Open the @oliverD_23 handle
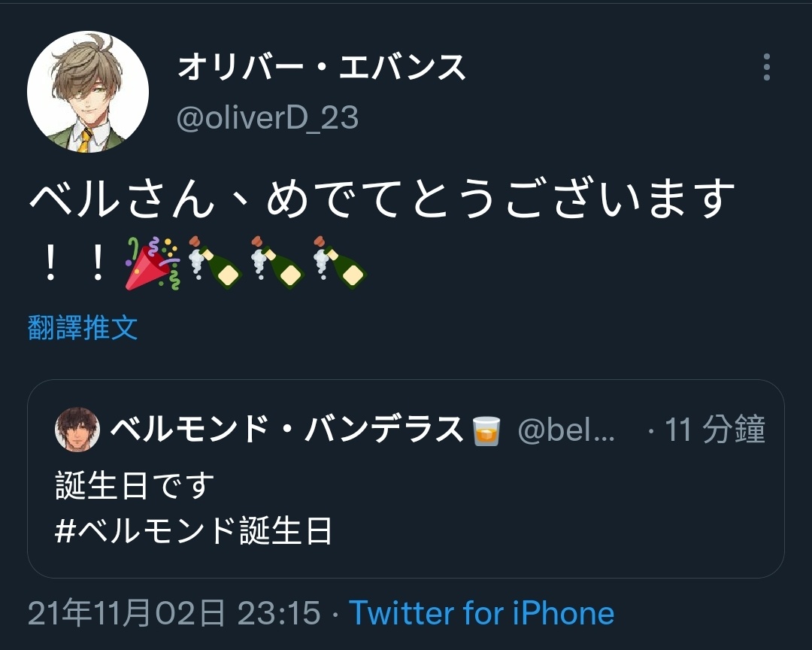 coord(267,117)
